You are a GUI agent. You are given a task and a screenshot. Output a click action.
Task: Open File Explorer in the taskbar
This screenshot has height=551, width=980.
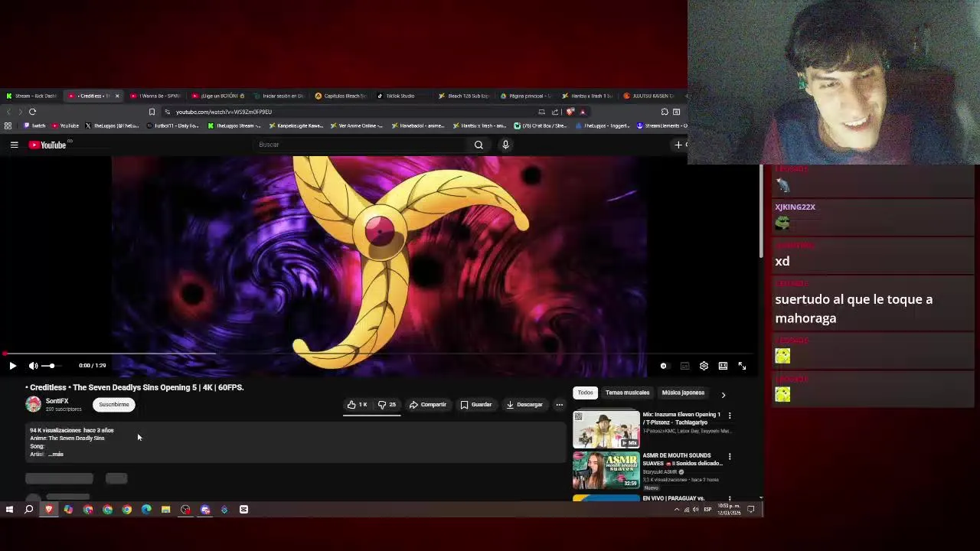(165, 510)
